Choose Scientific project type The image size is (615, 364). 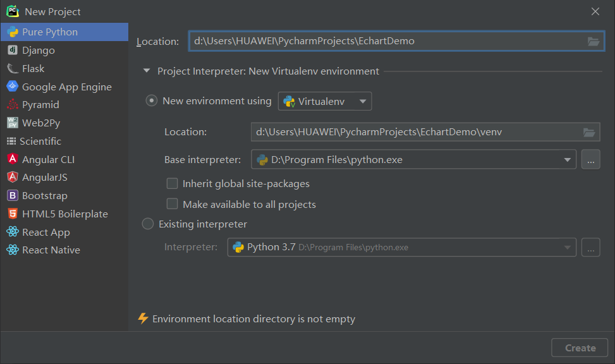pos(64,141)
